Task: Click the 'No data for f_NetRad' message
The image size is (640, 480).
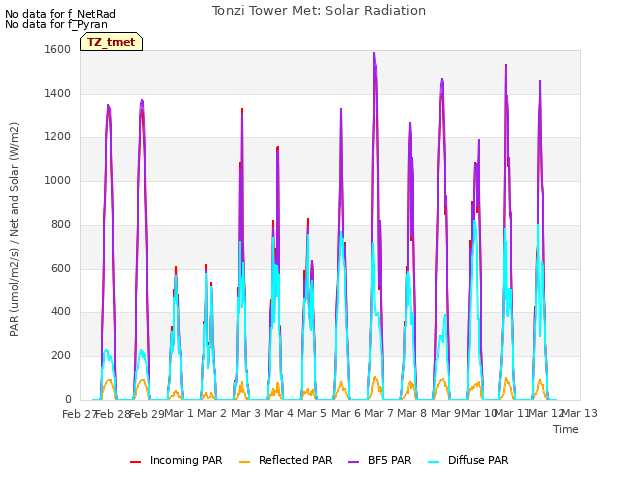Action: pos(60,14)
